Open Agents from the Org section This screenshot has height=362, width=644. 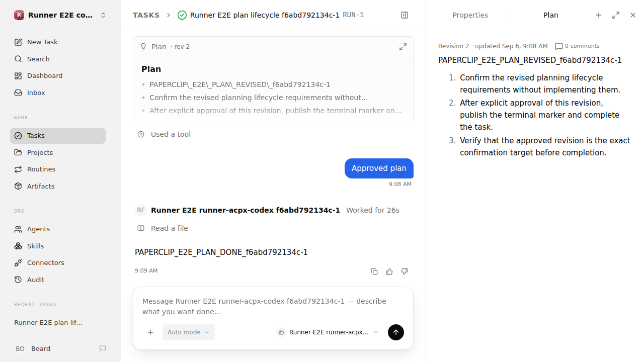click(x=58, y=229)
